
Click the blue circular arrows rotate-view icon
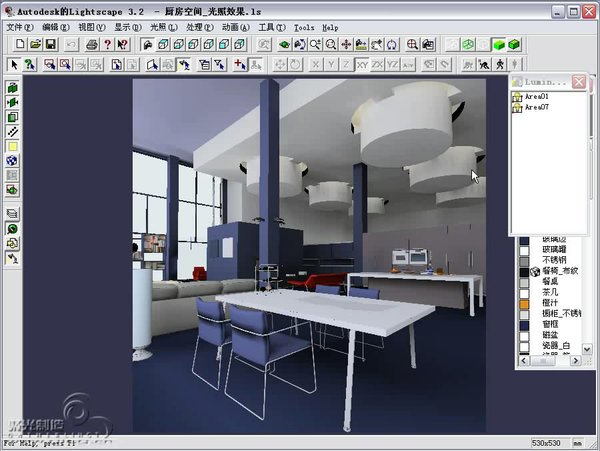tap(391, 44)
